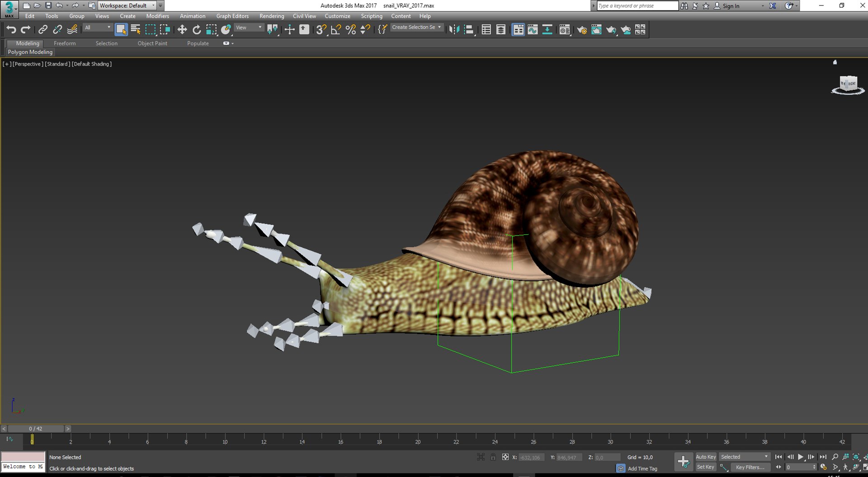Click the Unlink Selection icon
This screenshot has width=868, height=477.
click(x=57, y=30)
